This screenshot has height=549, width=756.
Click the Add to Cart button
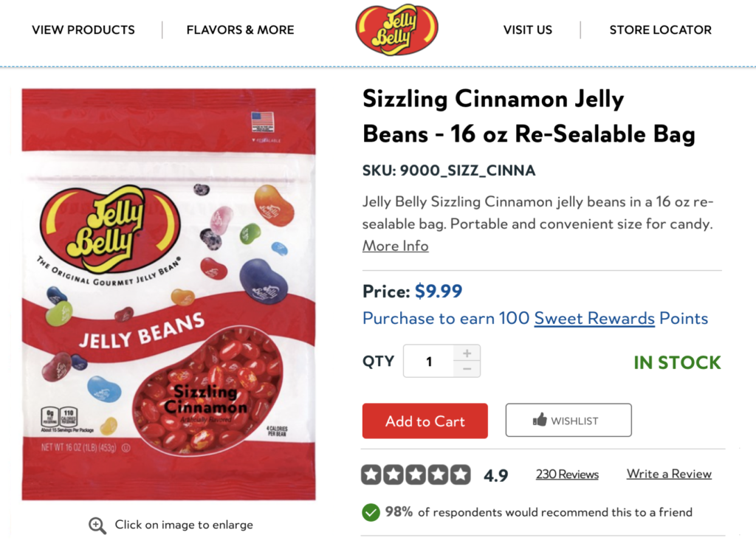(x=425, y=421)
